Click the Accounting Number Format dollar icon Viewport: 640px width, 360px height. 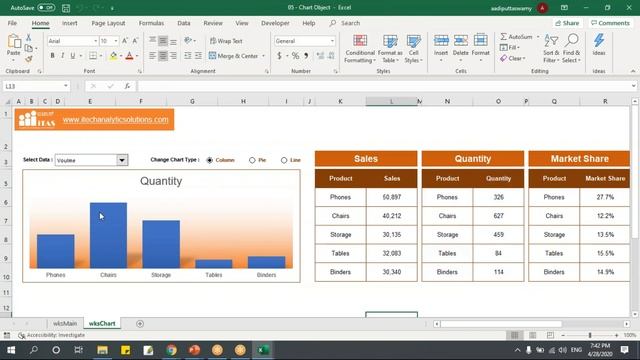pyautogui.click(x=279, y=56)
